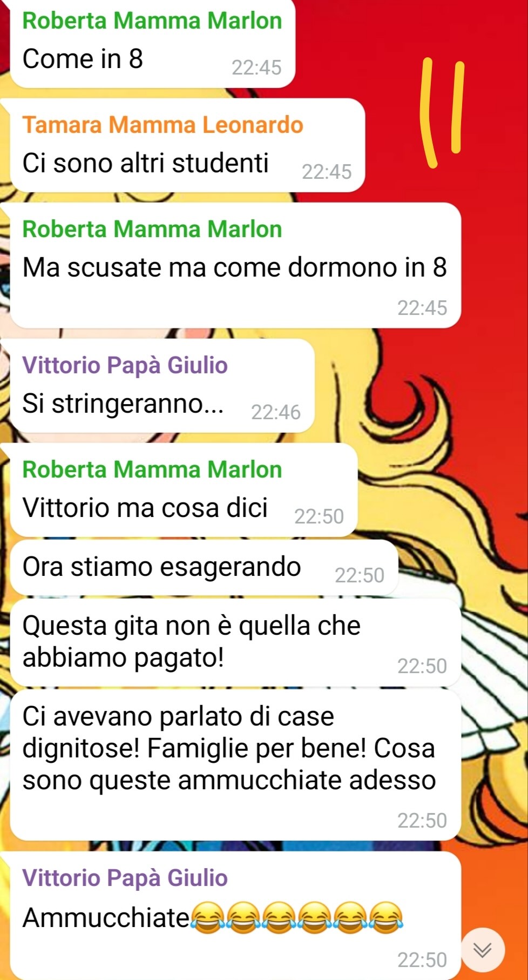The height and width of the screenshot is (980, 528).
Task: Select the 'Si stringeranno...' message bubble
Action: 162,386
